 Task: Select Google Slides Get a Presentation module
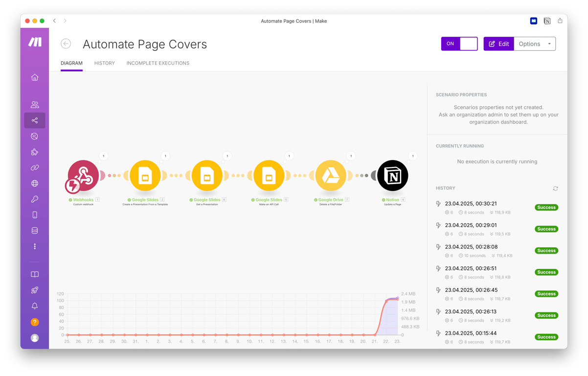(x=207, y=175)
